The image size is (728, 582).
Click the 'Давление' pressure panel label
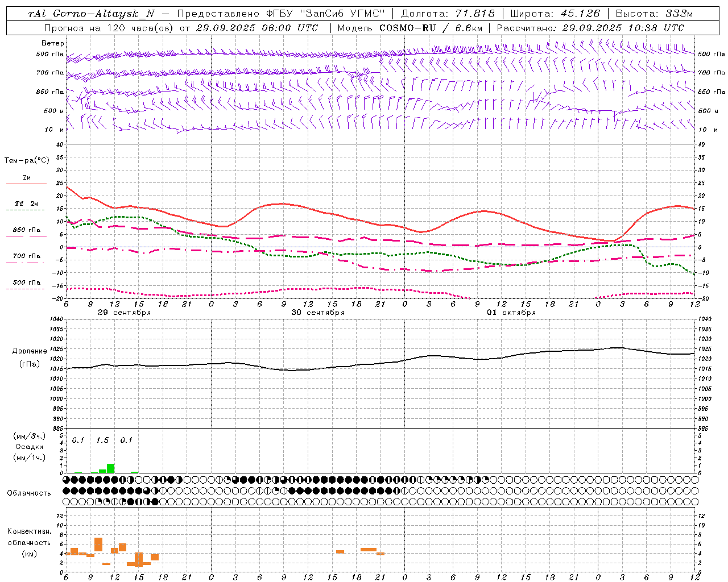coord(30,351)
